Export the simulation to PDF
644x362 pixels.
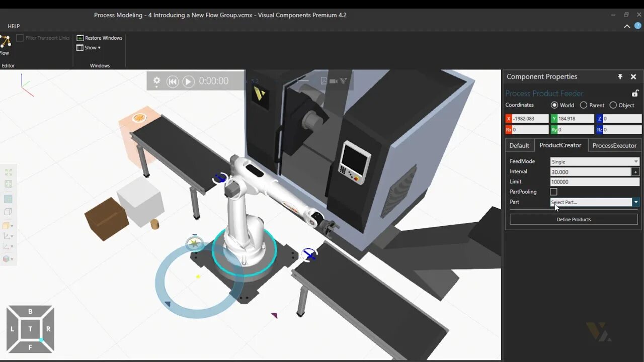324,80
